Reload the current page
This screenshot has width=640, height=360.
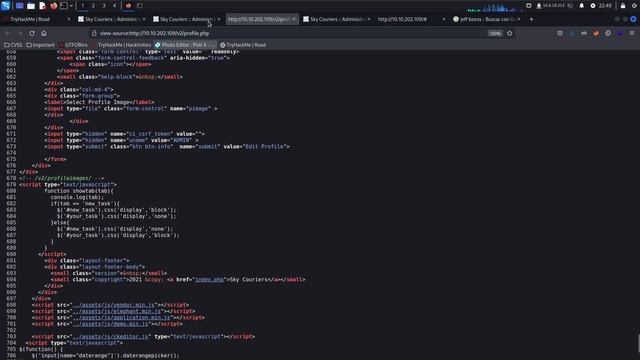pyautogui.click(x=32, y=33)
